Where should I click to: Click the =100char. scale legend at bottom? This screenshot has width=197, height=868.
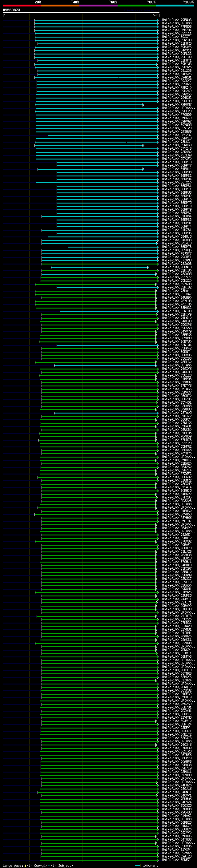pyautogui.click(x=146, y=866)
